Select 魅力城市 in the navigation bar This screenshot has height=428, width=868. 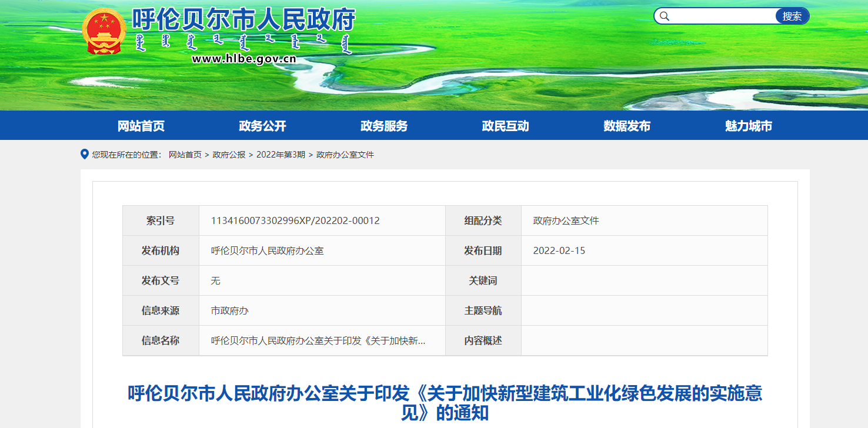point(749,126)
